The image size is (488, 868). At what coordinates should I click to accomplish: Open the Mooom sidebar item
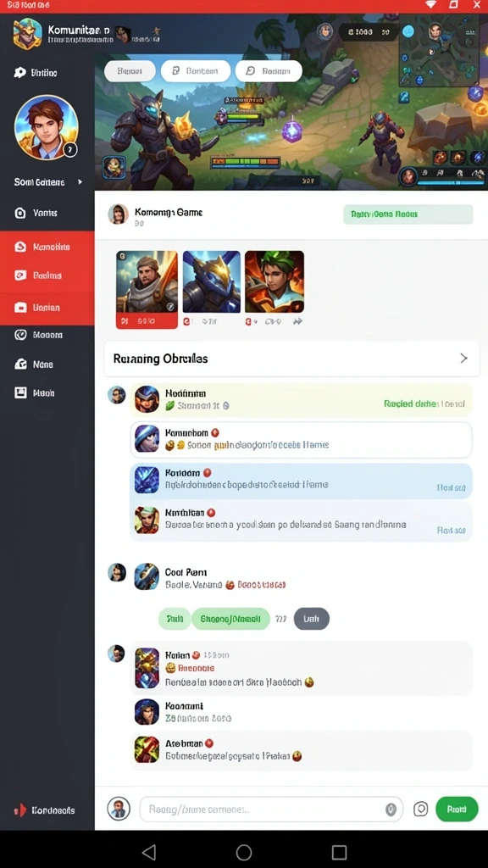point(47,334)
